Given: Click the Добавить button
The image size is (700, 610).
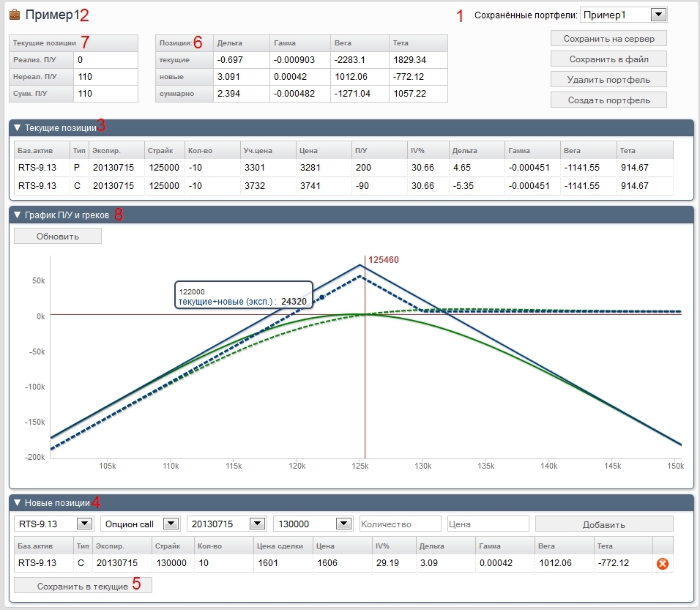Looking at the screenshot, I should pyautogui.click(x=604, y=524).
